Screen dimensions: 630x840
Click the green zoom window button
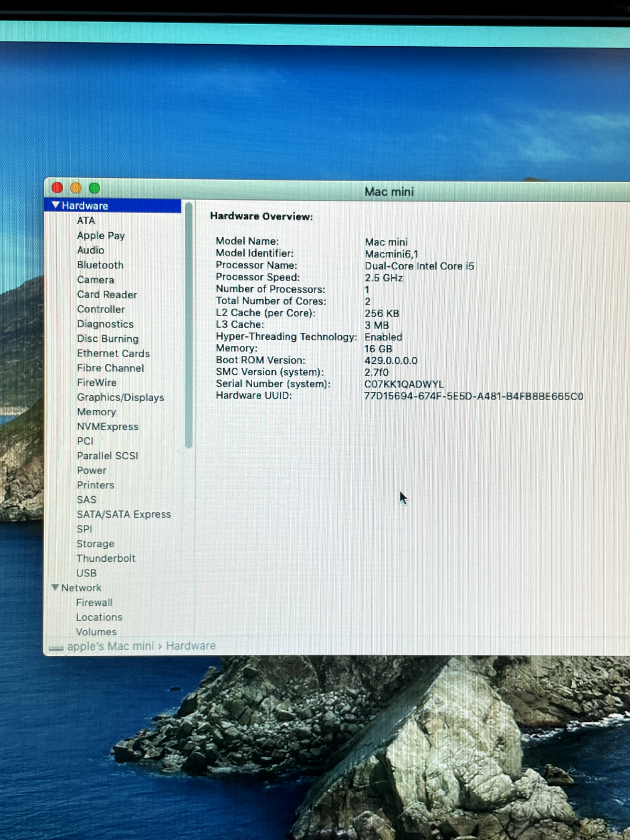94,187
